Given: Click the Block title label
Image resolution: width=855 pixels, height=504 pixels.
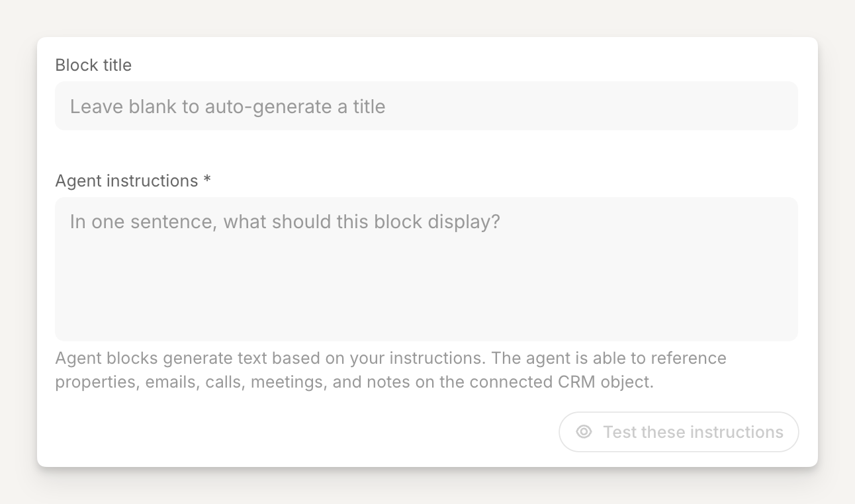Looking at the screenshot, I should (93, 65).
